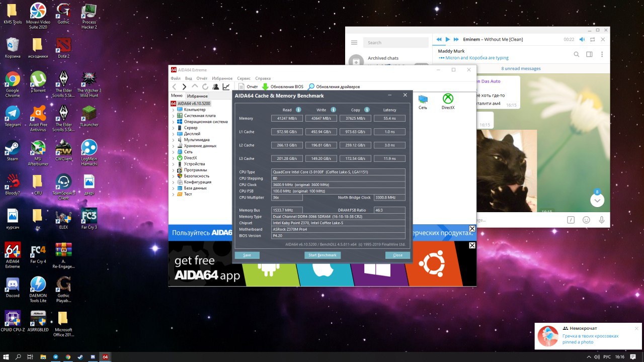Expand Дисплей tree node
Image resolution: width=644 pixels, height=362 pixels.
click(174, 134)
